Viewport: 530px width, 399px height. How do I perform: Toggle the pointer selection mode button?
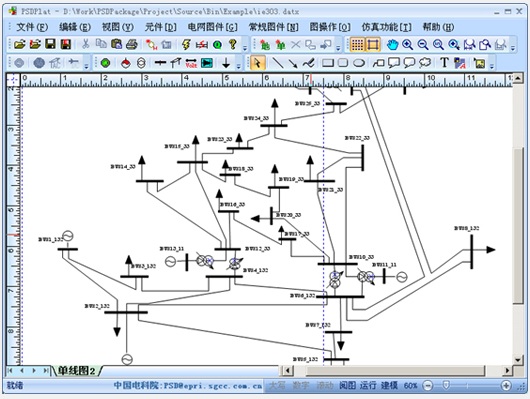click(258, 63)
